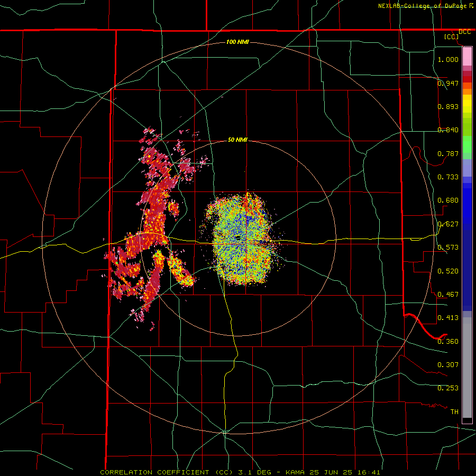Select the 0.627 scale label
This screenshot has width=476, height=476.
click(x=448, y=224)
